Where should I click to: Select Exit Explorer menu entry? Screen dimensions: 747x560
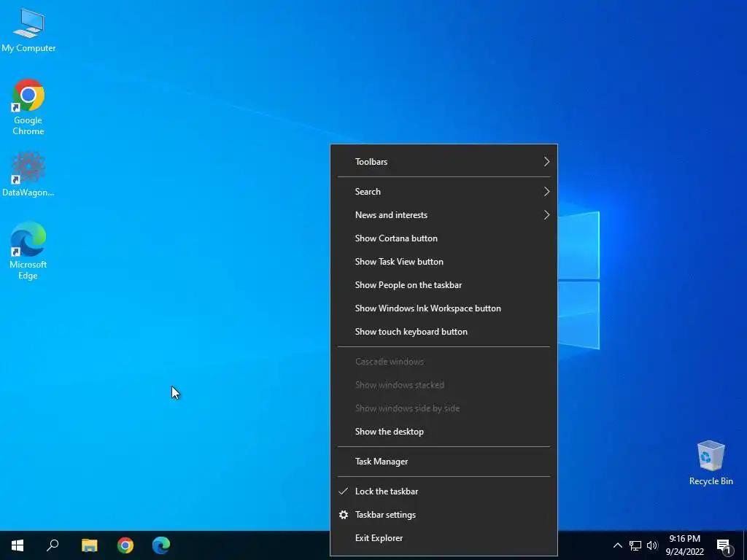[x=444, y=538]
